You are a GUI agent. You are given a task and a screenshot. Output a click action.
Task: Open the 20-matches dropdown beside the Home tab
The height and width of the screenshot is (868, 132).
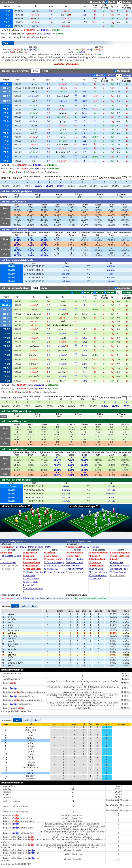click(118, 75)
